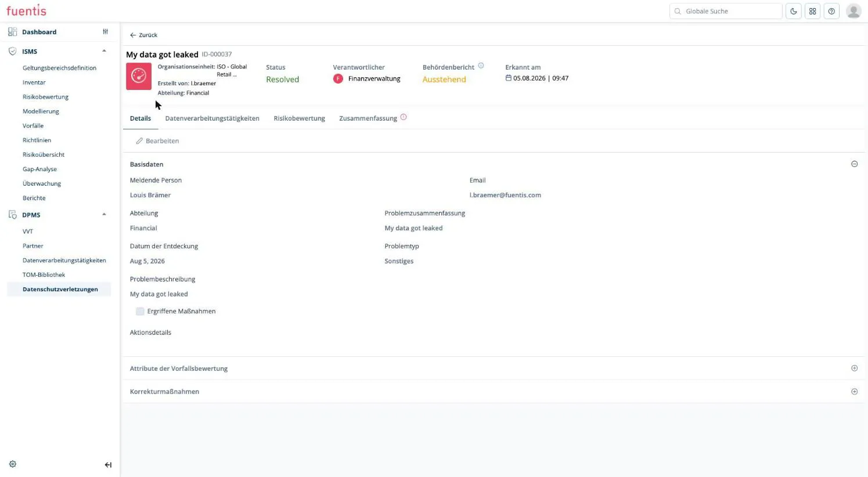Screen dimensions: 868x477
Task: Click the Ausstehend status text
Action: 444,79
